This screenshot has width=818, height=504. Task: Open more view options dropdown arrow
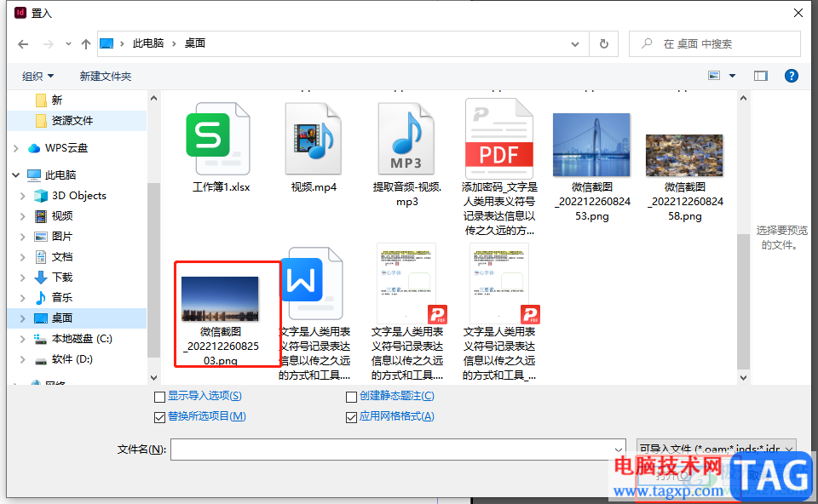pyautogui.click(x=733, y=76)
